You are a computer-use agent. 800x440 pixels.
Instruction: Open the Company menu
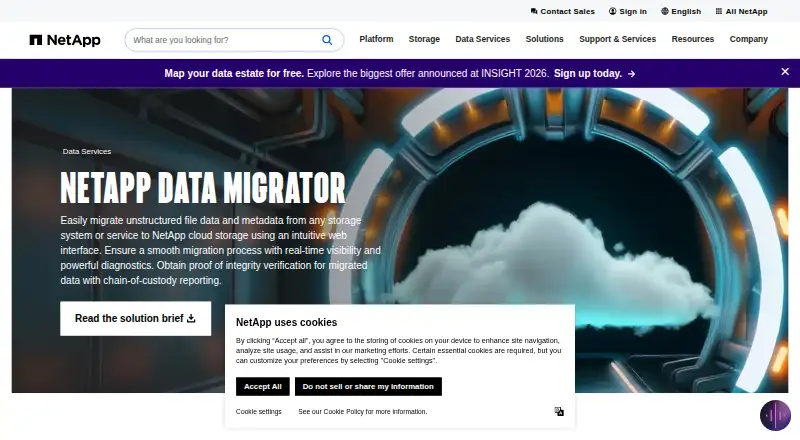click(748, 39)
